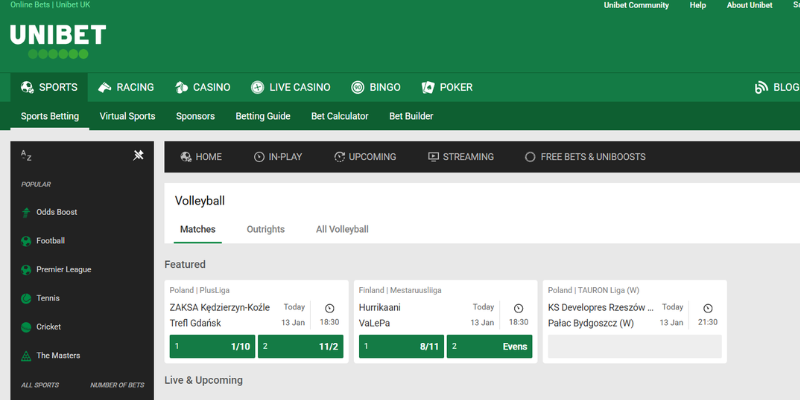Click the Blog RSS feed icon
The height and width of the screenshot is (400, 800).
[761, 87]
